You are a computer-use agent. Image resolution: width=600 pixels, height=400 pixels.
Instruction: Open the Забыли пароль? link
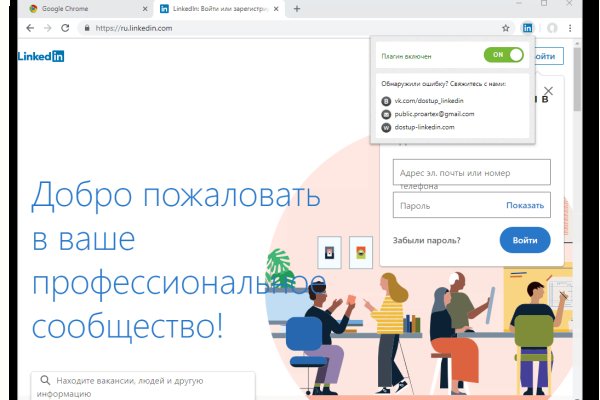(x=427, y=240)
